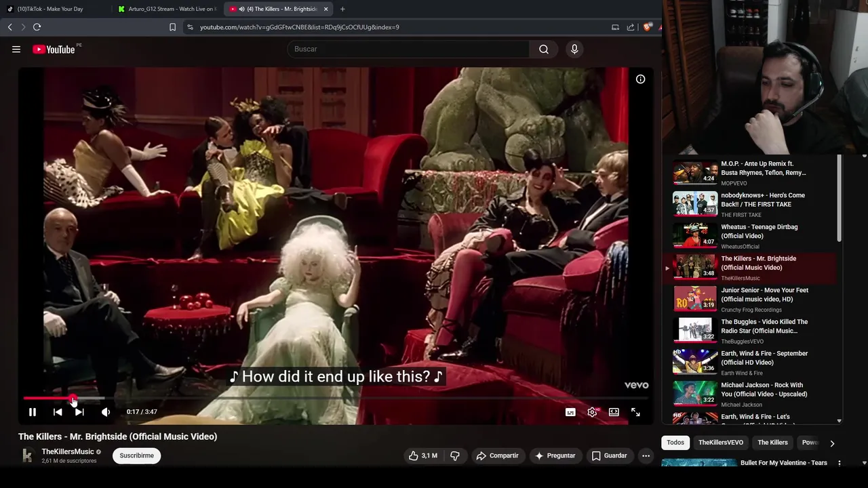The width and height of the screenshot is (868, 488).
Task: Open site settings icon in address bar
Action: 190,27
